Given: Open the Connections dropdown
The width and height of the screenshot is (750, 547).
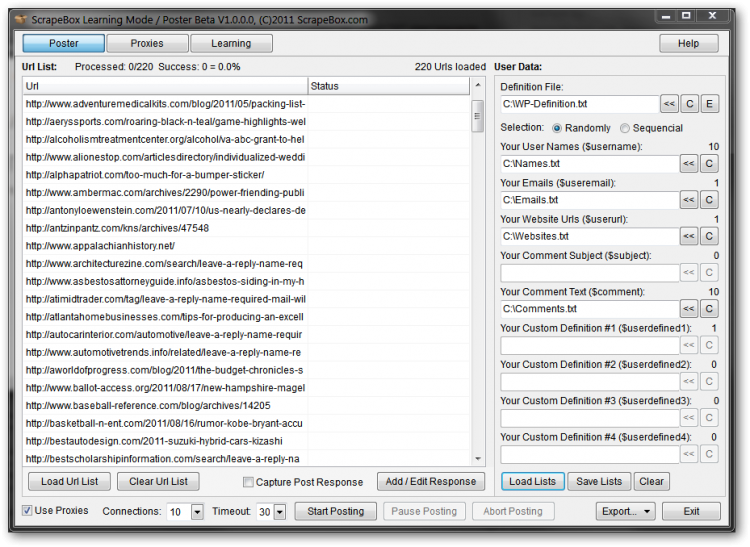Looking at the screenshot, I should click(x=197, y=512).
